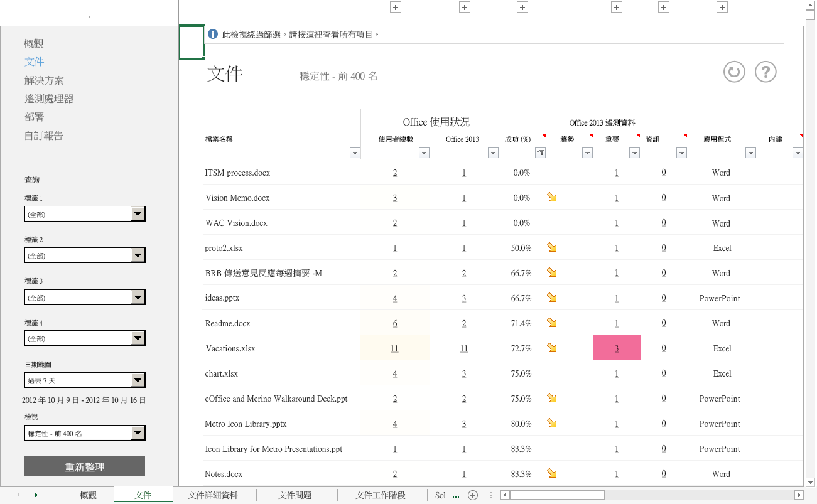Go to 部署 in side navigation
This screenshot has height=504, width=817.
[34, 117]
